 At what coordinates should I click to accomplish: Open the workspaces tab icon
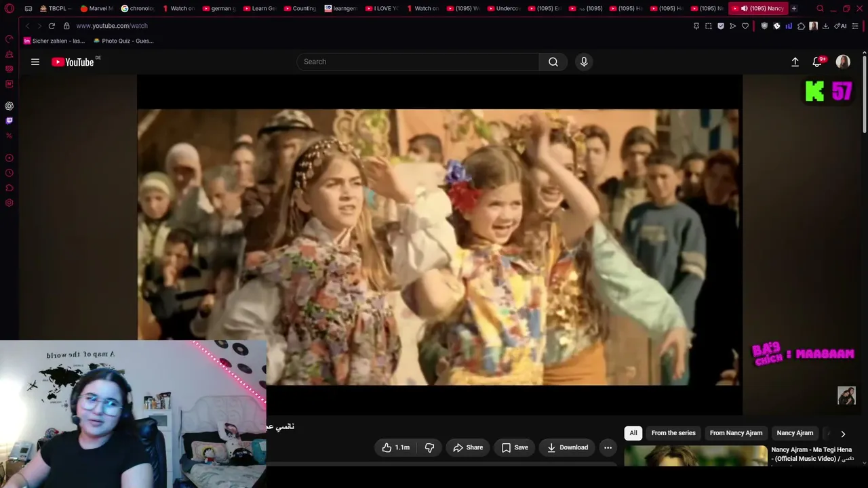coord(28,9)
